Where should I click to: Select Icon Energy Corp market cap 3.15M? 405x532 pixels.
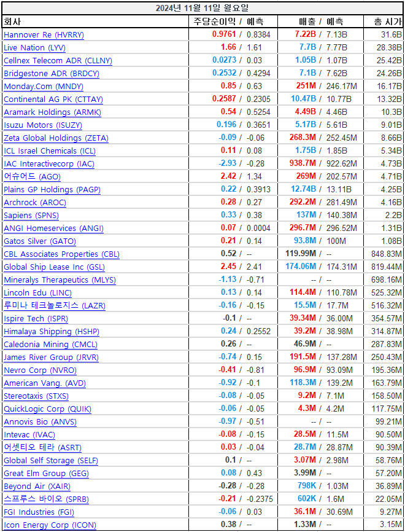[390, 525]
